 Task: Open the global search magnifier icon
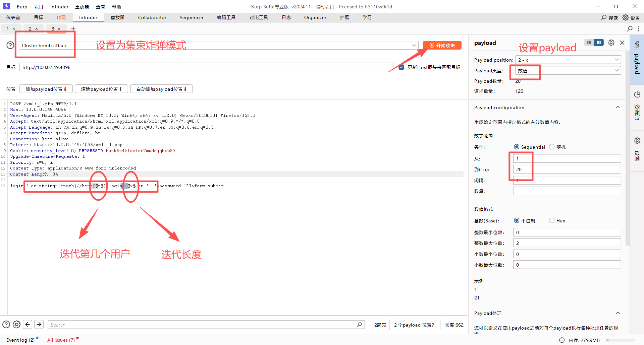[604, 17]
